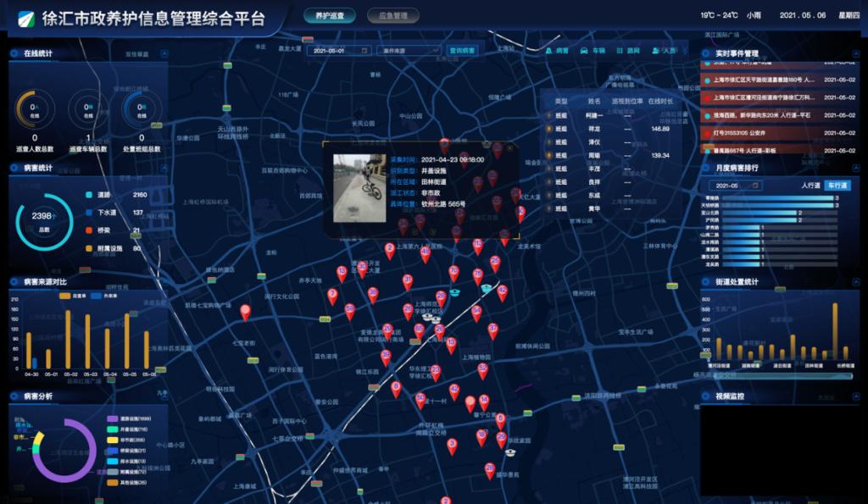Open the 2021-05 month picker in 月度病害排行
The height and width of the screenshot is (504, 868).
pos(734,185)
